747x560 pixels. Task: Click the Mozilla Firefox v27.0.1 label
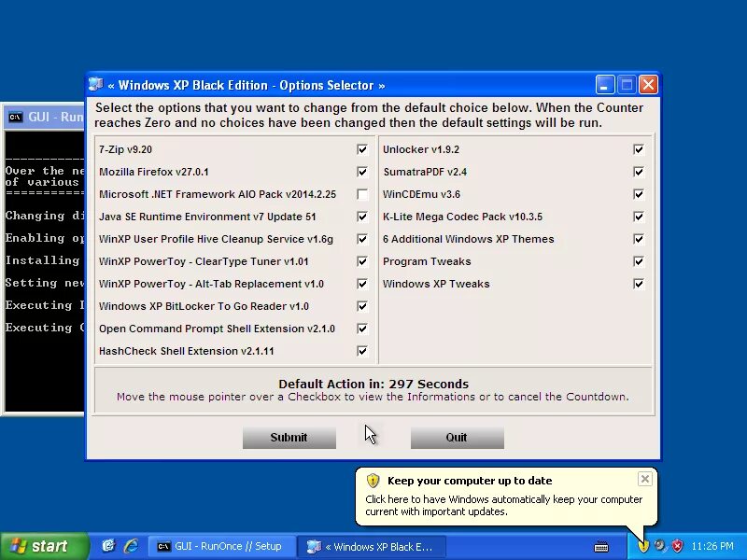click(x=153, y=172)
